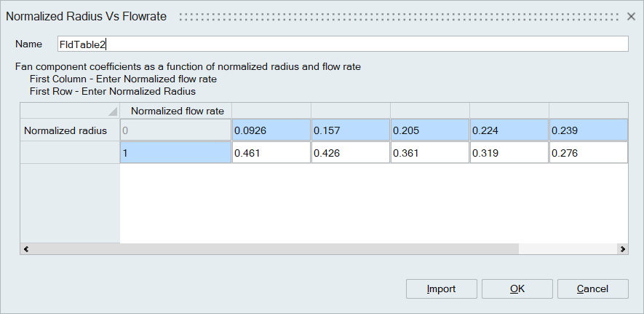The height and width of the screenshot is (314, 644).
Task: Select cell with value 0.224
Action: [x=509, y=131]
